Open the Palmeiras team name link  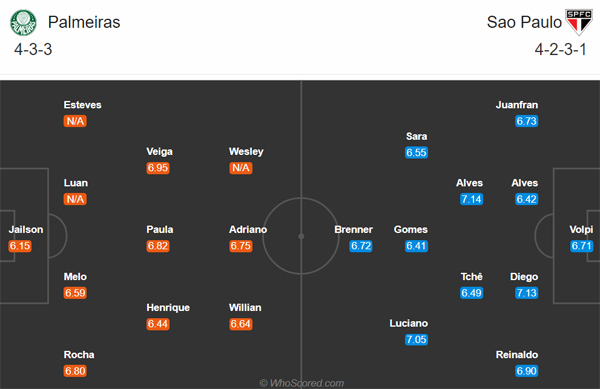coord(84,22)
